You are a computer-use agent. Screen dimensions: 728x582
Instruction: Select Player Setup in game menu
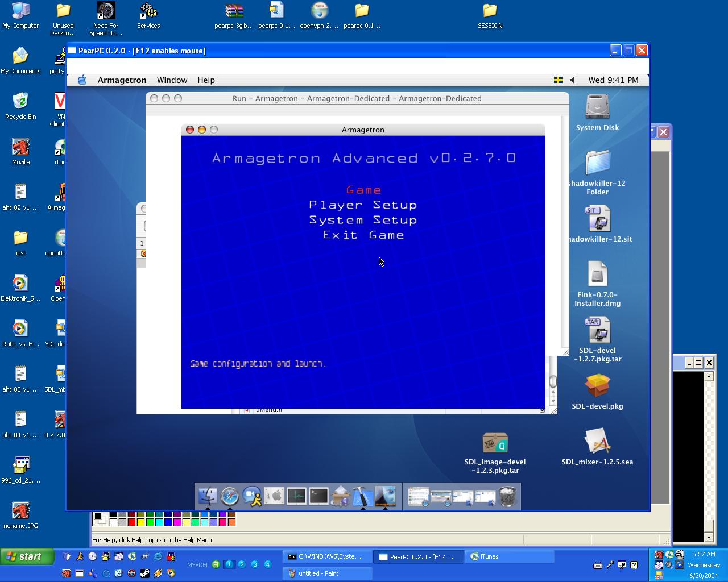(x=363, y=205)
